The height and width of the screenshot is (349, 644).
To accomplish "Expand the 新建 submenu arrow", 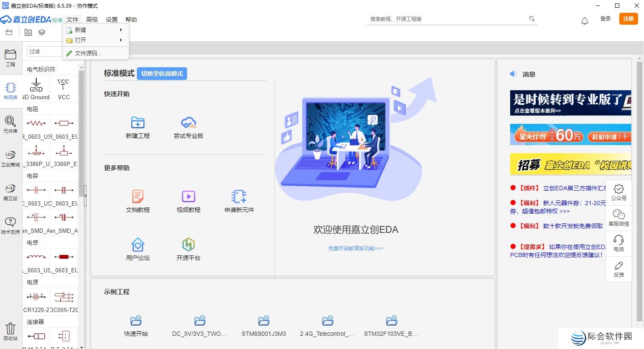I will [x=121, y=30].
